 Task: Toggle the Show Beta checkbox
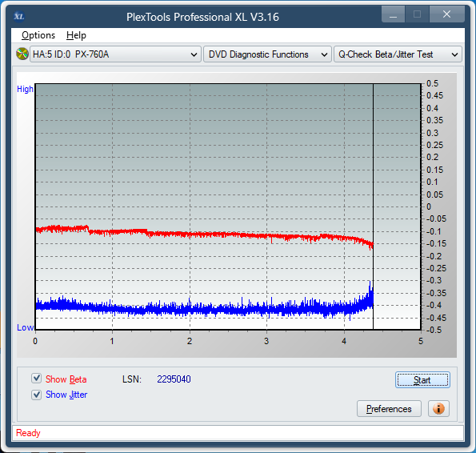37,379
